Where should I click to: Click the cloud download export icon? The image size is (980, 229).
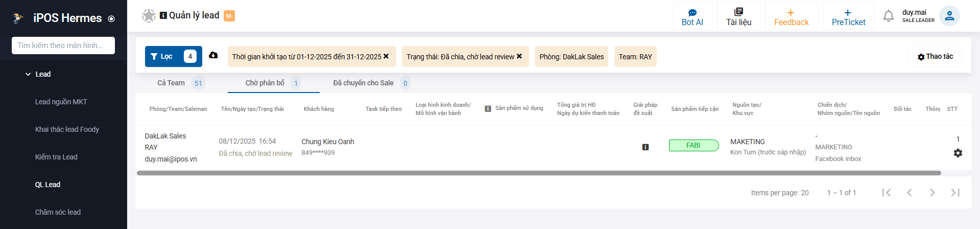click(213, 55)
